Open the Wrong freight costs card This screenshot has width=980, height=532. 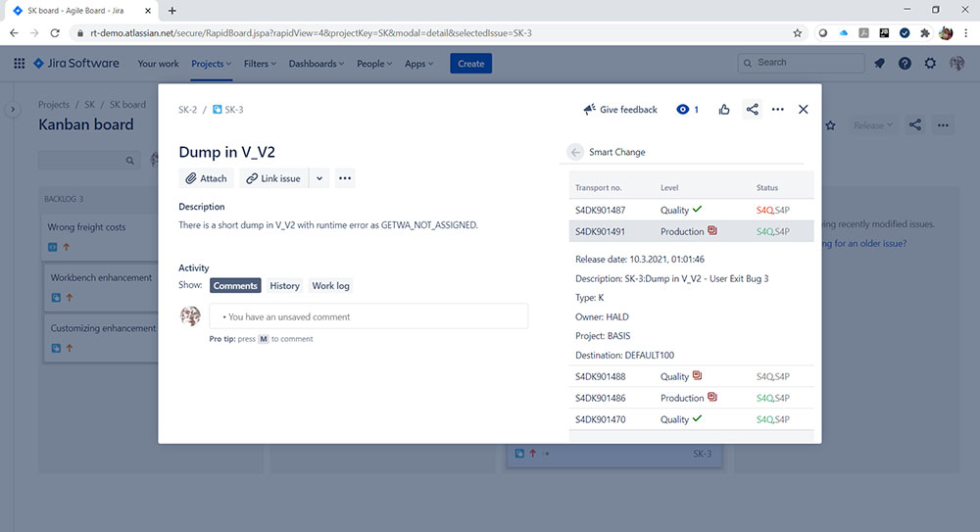(100, 237)
